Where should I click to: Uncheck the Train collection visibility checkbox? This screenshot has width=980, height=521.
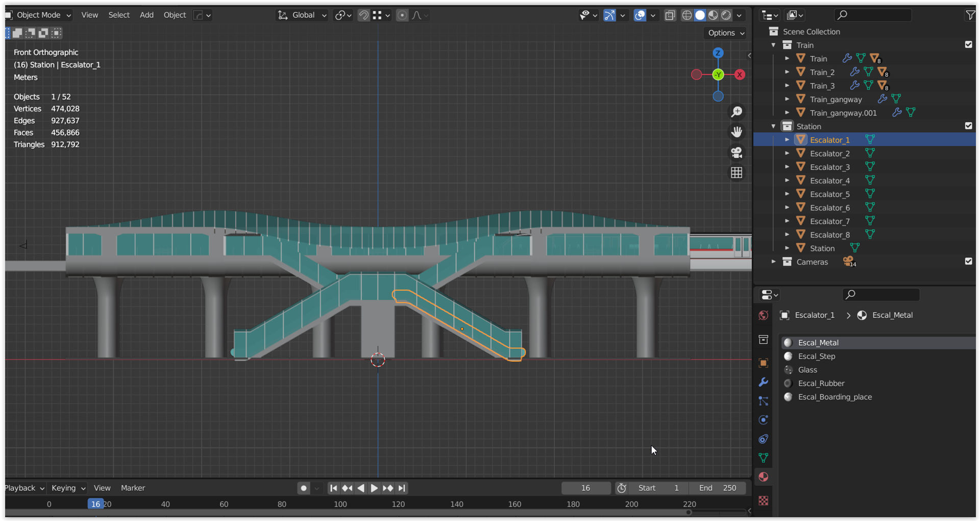pos(968,44)
